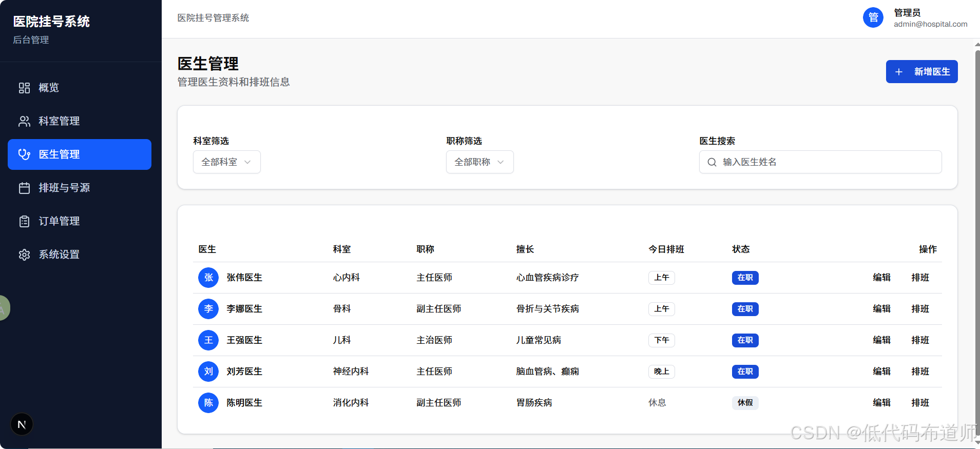Image resolution: width=980 pixels, height=449 pixels.
Task: Click 排班 for 张伟医生
Action: 920,278
